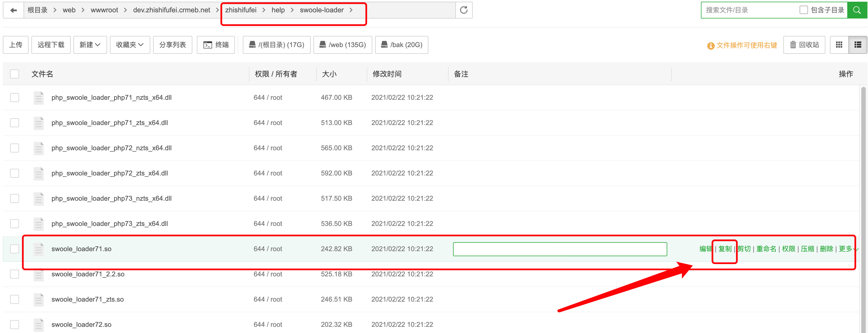Click 重命名 for swoole_loader71.so
The image size is (868, 333).
tap(766, 249)
